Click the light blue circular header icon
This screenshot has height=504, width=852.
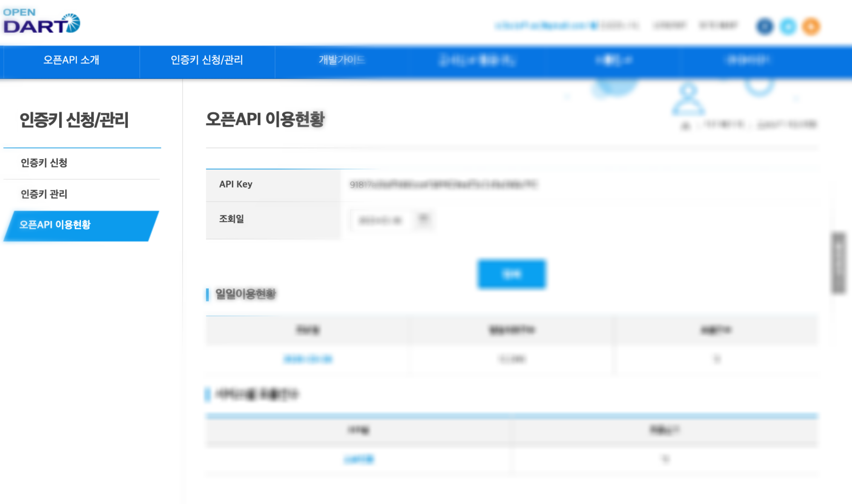coord(788,26)
